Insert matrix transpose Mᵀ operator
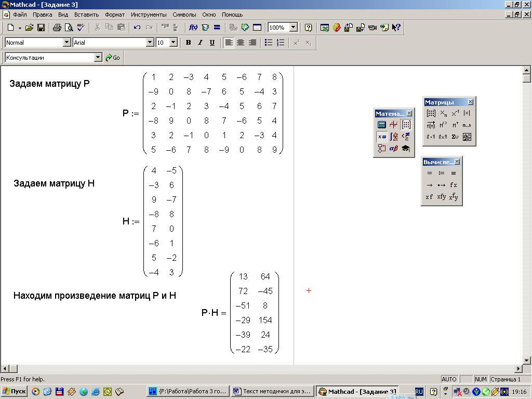532x399 pixels. [x=455, y=125]
